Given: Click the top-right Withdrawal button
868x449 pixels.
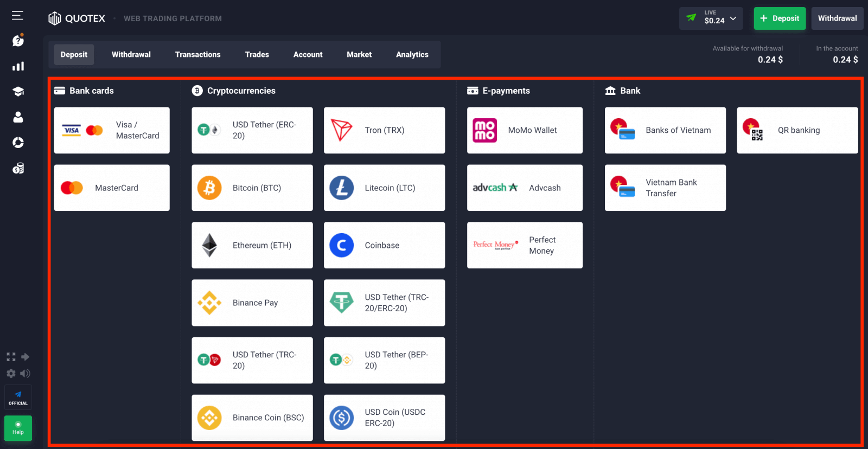Looking at the screenshot, I should click(837, 18).
